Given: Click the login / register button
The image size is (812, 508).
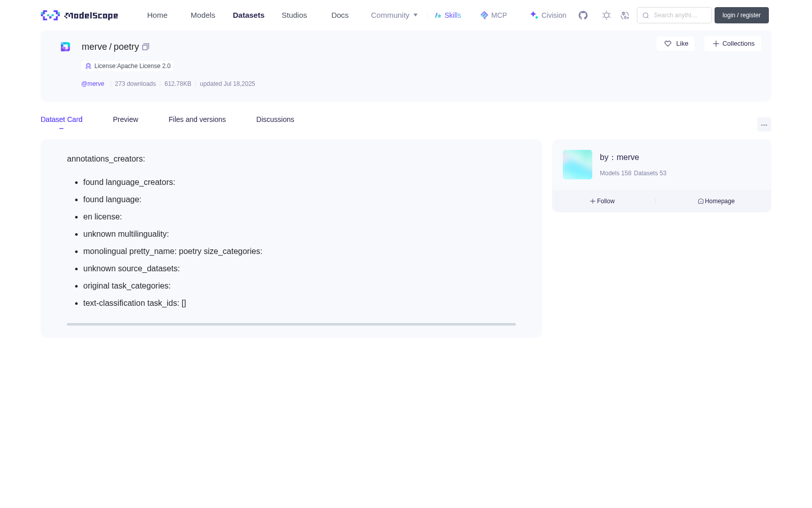Looking at the screenshot, I should pos(741,15).
